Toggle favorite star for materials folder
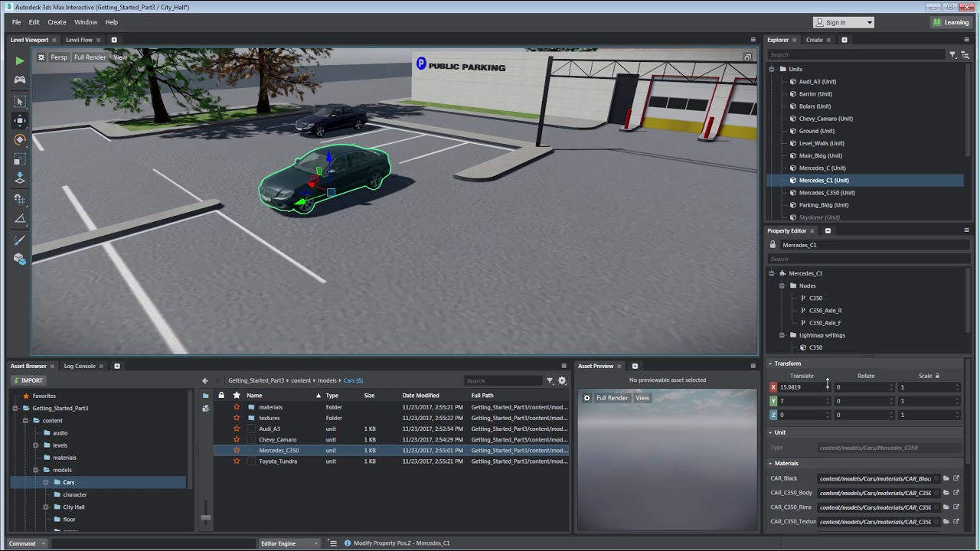 click(237, 407)
